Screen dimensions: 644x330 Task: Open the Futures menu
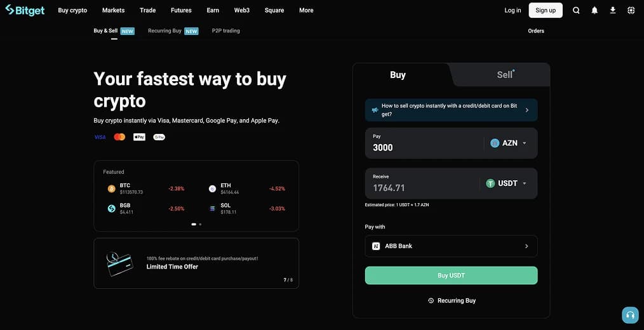181,10
